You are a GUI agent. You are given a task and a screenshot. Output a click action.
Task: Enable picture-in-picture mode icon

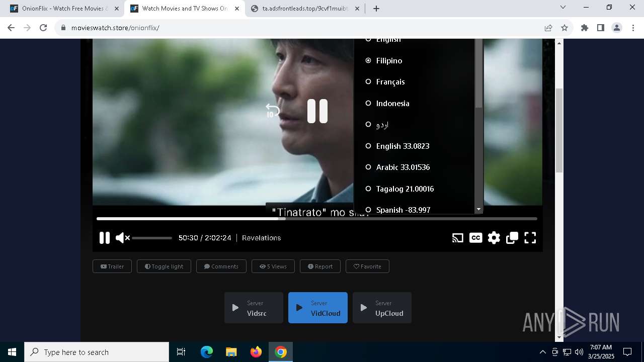coord(512,238)
